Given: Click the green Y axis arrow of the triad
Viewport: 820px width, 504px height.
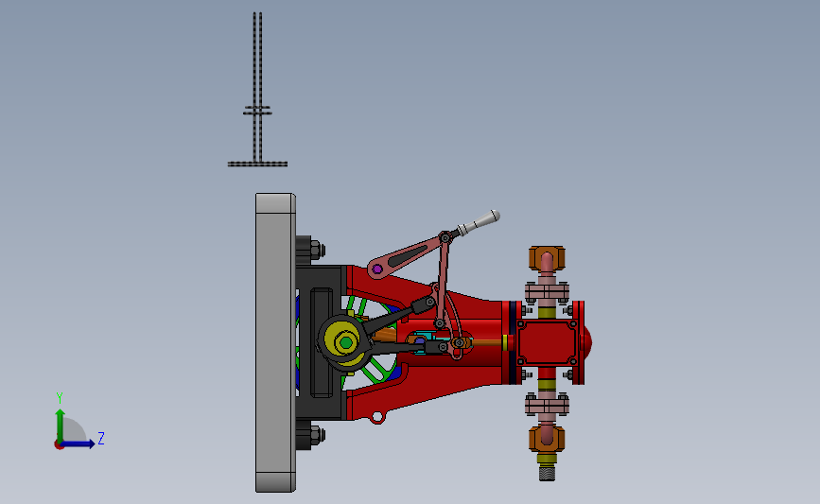Looking at the screenshot, I should coord(61,425).
